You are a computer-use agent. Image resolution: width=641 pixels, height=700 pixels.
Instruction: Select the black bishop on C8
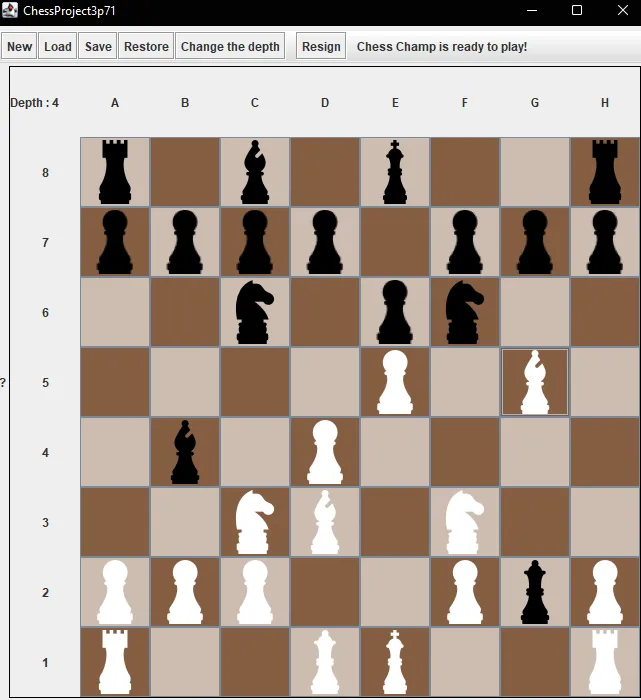pyautogui.click(x=255, y=172)
